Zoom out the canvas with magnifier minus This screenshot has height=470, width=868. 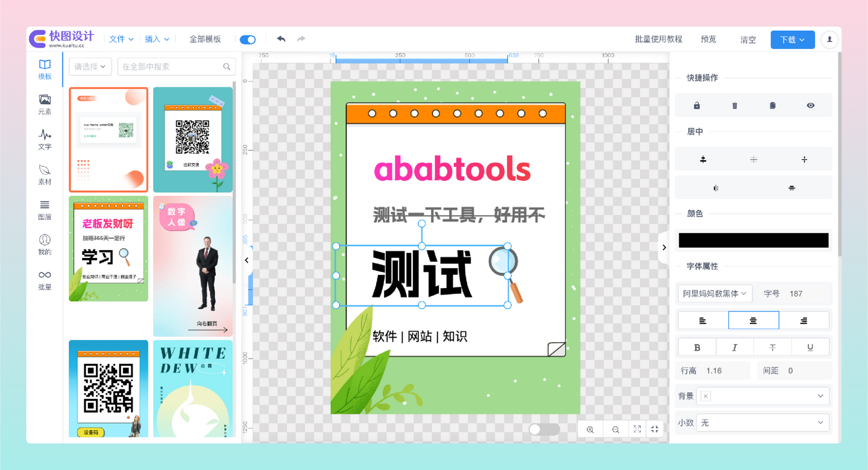click(615, 430)
